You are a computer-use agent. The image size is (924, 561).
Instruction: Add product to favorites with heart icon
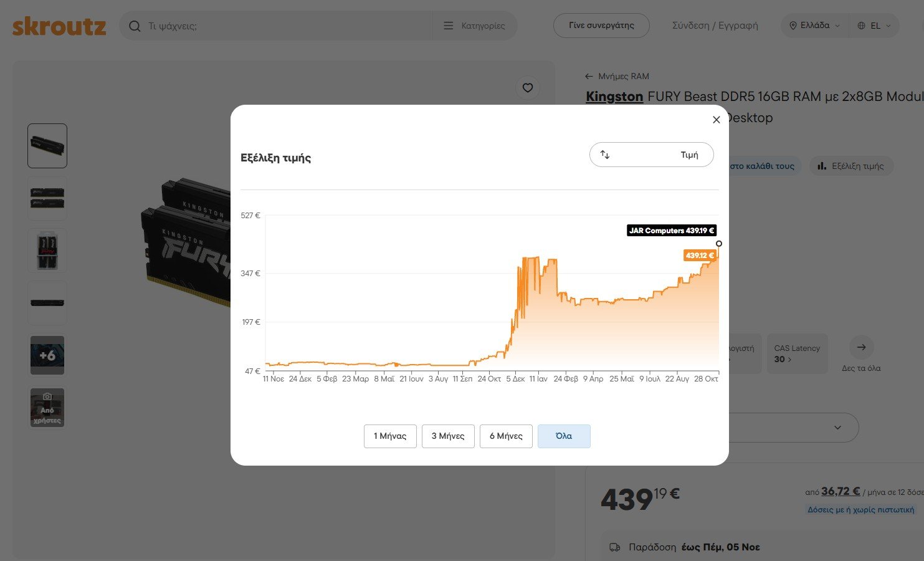[x=528, y=88]
